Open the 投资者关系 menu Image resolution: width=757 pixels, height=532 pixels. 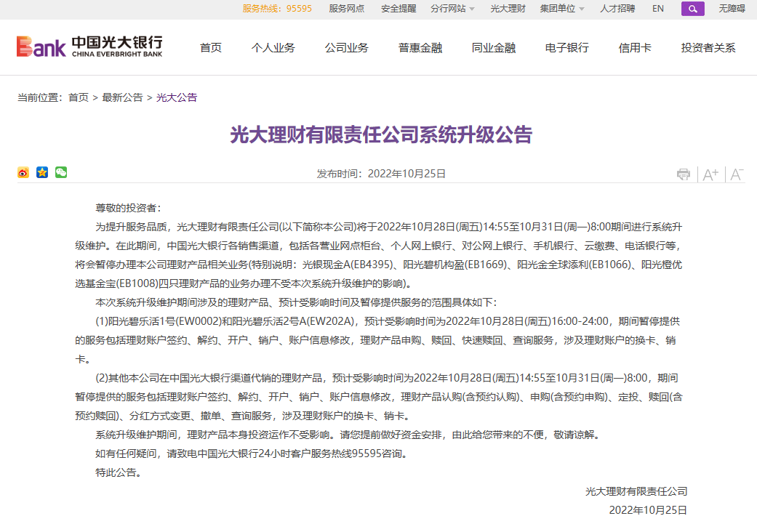pyautogui.click(x=708, y=48)
